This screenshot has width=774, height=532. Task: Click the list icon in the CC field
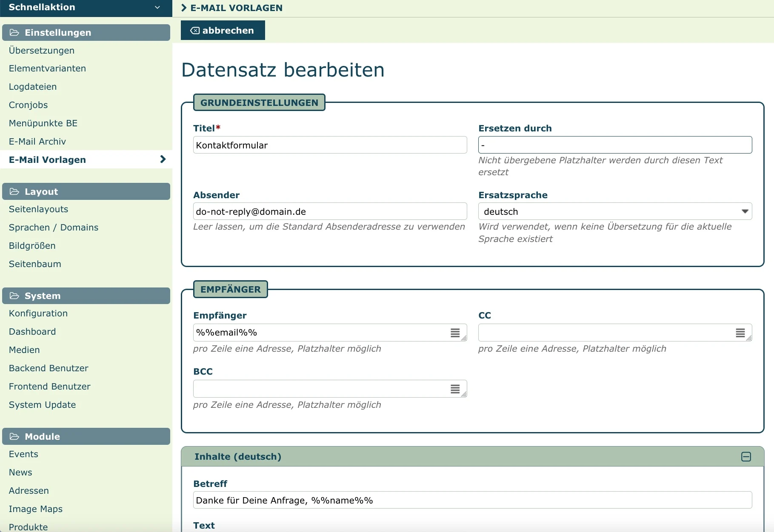(740, 333)
